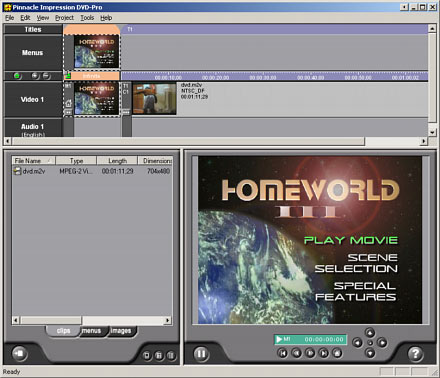Click the pause button in preview panel
This screenshot has height=378, width=440.
pyautogui.click(x=201, y=353)
